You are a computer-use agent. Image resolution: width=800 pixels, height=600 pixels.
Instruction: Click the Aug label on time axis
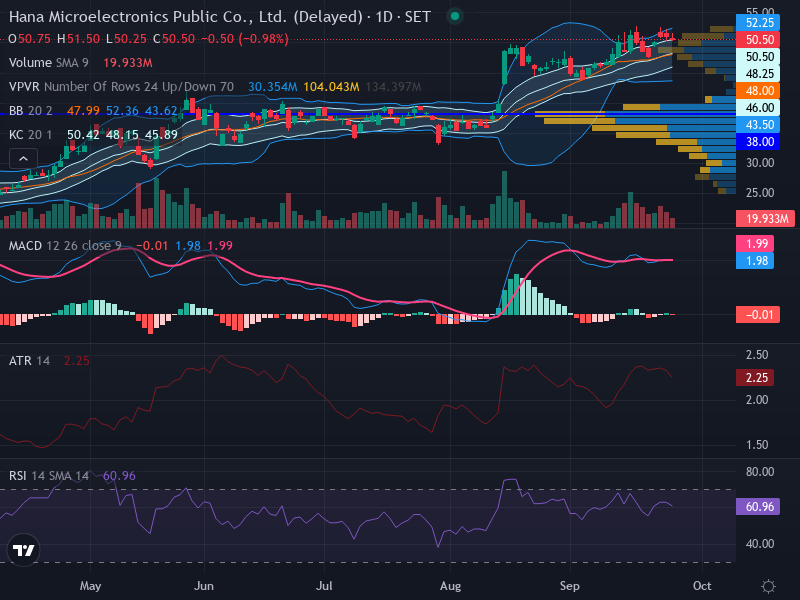coord(451,586)
